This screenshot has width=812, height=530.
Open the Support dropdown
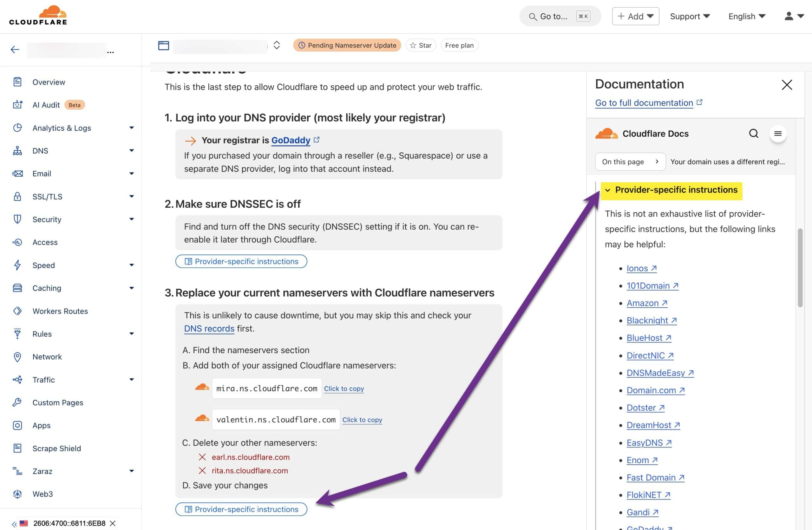pos(690,16)
